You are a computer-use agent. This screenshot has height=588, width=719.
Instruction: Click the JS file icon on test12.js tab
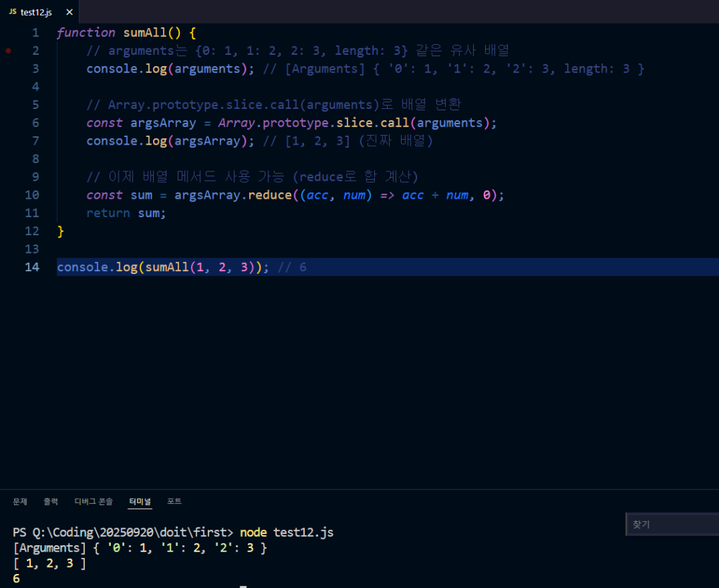pyautogui.click(x=13, y=12)
